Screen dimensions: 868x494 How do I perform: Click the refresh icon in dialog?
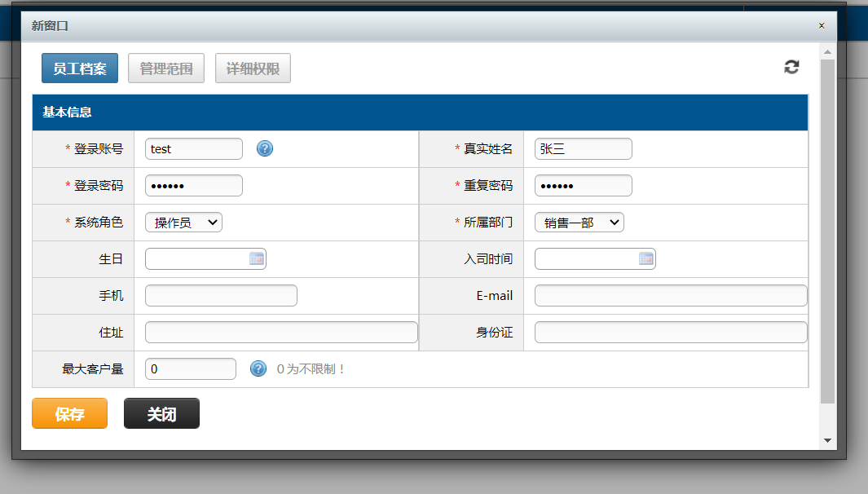click(x=791, y=67)
